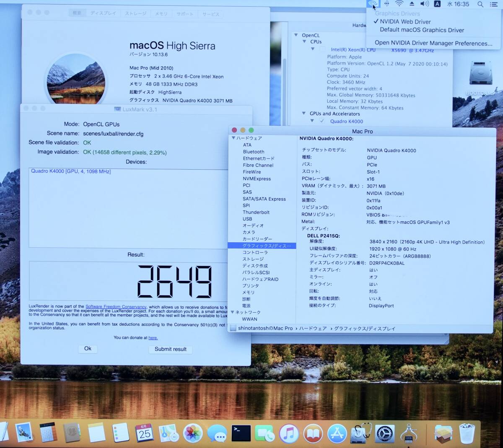The width and height of the screenshot is (503, 448).
Task: Follow the Software Freedom Conservancy link
Action: coord(116,307)
